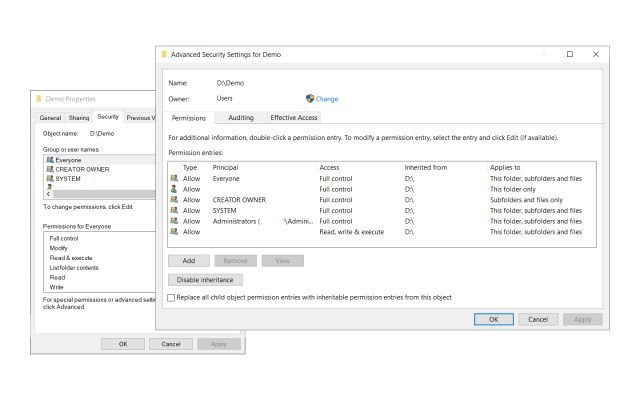Image resolution: width=640 pixels, height=400 pixels.
Task: Click the shield icon next to Change
Action: (x=310, y=98)
